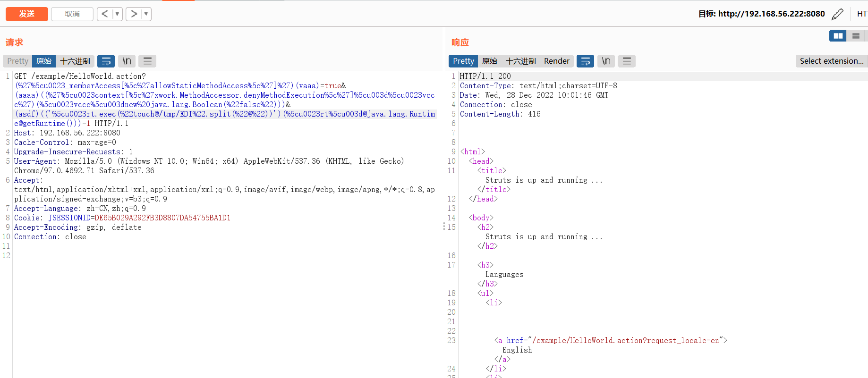This screenshot has height=378, width=868.
Task: Click Cache-Control: max-age=0 header
Action: (x=65, y=142)
